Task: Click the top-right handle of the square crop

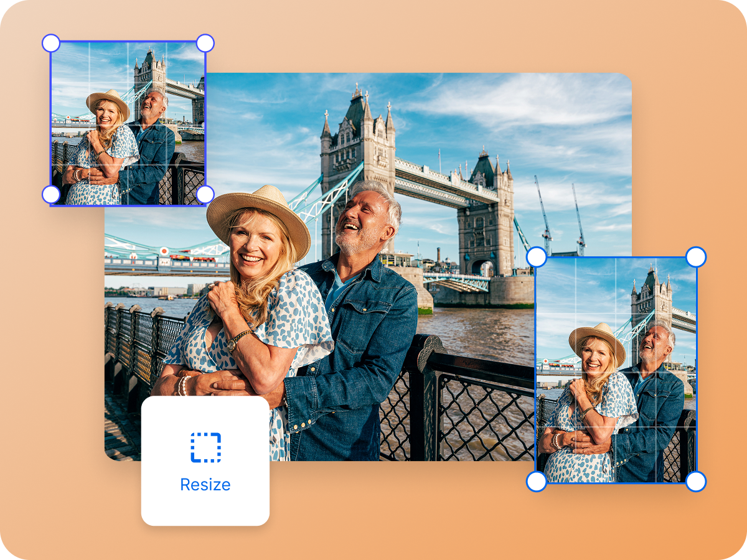Action: 205,42
